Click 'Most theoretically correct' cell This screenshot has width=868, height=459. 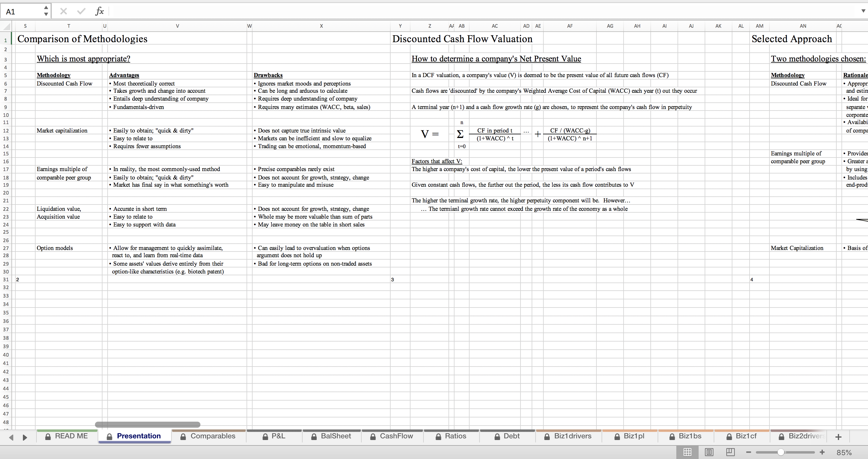(142, 83)
